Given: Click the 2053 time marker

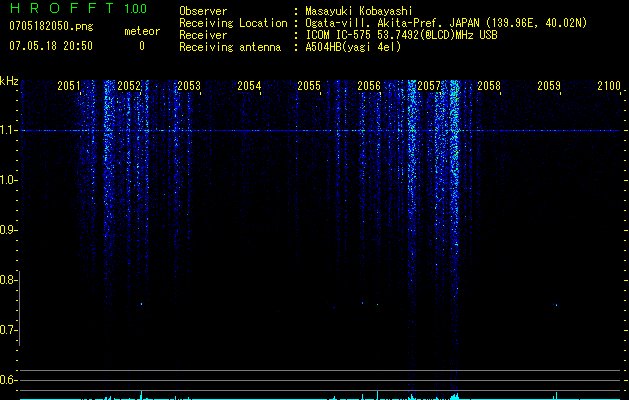Looking at the screenshot, I should [189, 86].
